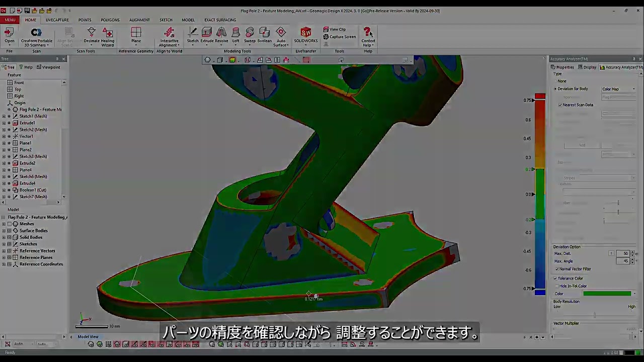
Task: Click the Boolean1 (Cut) feature icon
Action: tap(16, 190)
